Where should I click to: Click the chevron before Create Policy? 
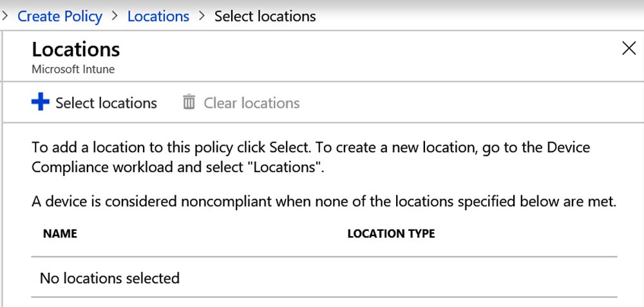click(x=5, y=17)
